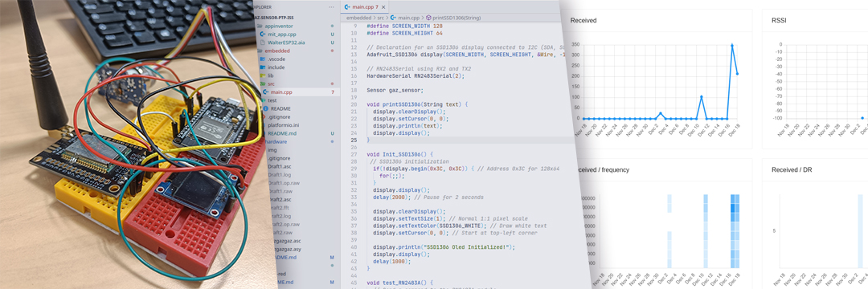
Task: Select src in the breadcrumb path
Action: click(x=382, y=18)
